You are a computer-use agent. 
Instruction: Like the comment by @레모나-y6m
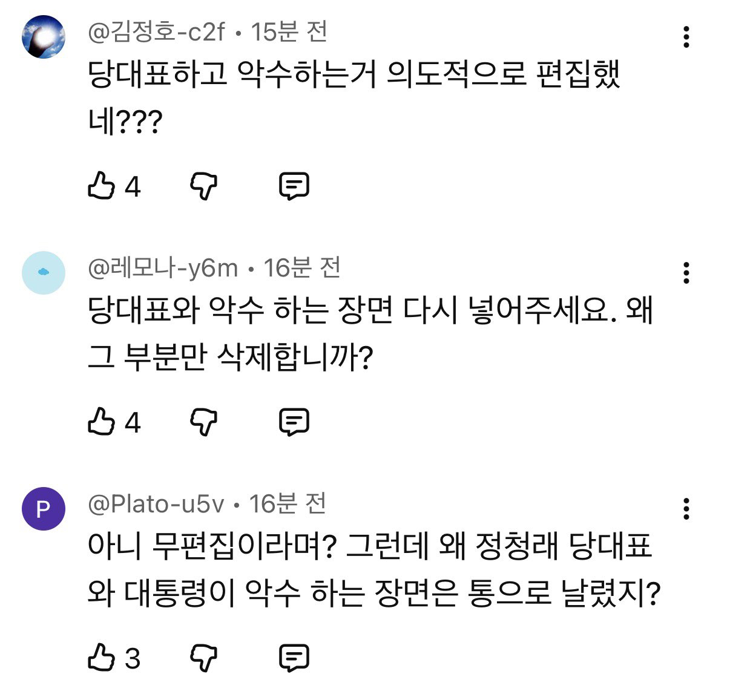coord(101,422)
